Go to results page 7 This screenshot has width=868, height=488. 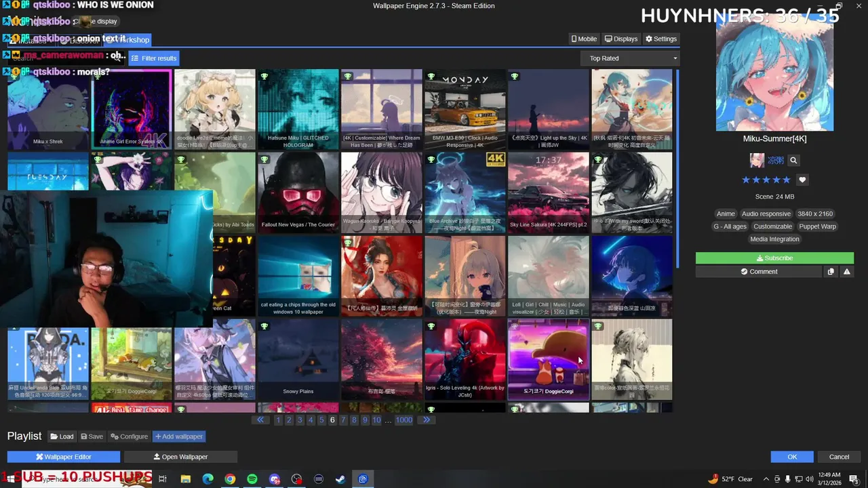pyautogui.click(x=343, y=420)
